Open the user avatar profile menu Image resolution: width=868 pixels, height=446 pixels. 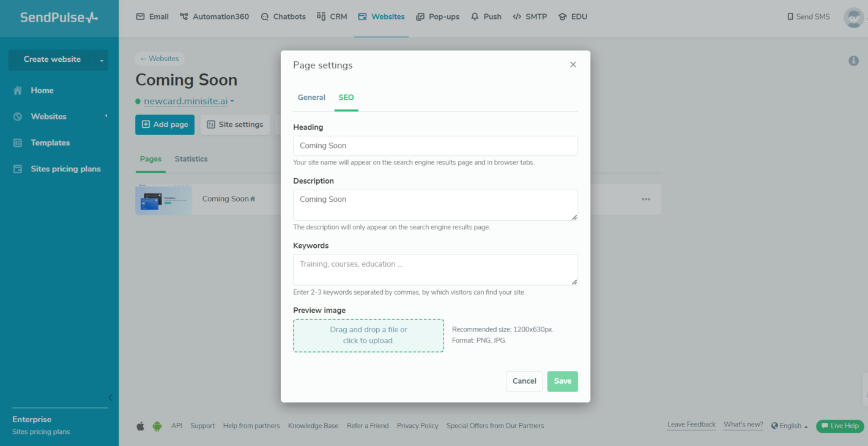click(853, 17)
